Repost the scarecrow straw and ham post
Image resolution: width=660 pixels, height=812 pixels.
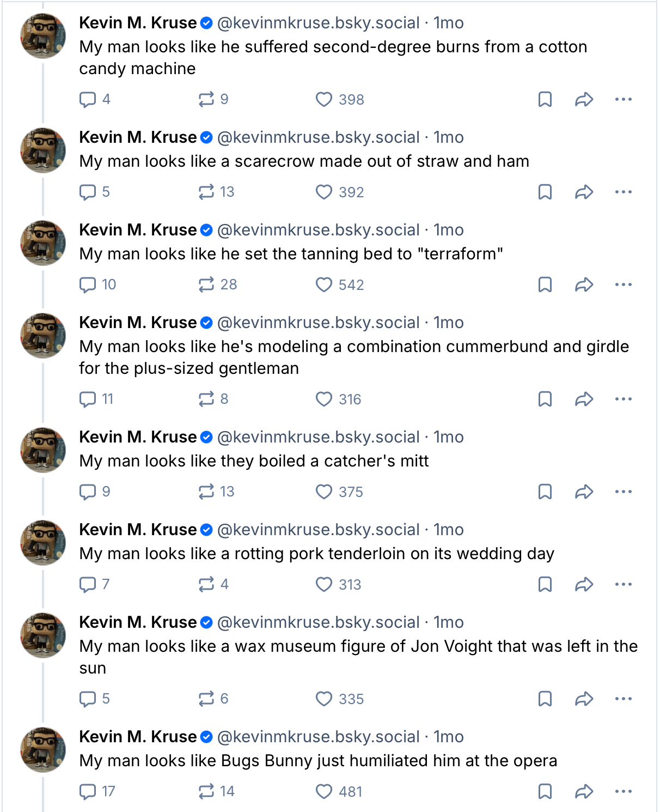206,192
